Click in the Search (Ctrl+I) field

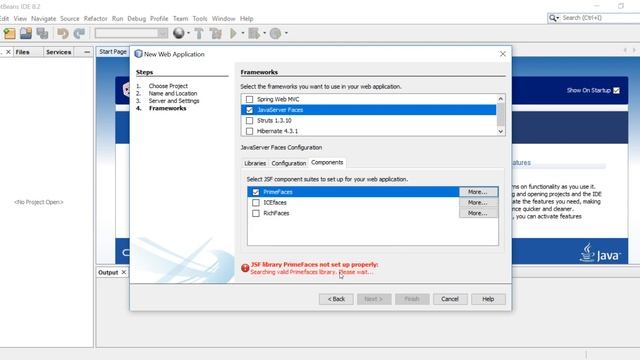[x=600, y=18]
